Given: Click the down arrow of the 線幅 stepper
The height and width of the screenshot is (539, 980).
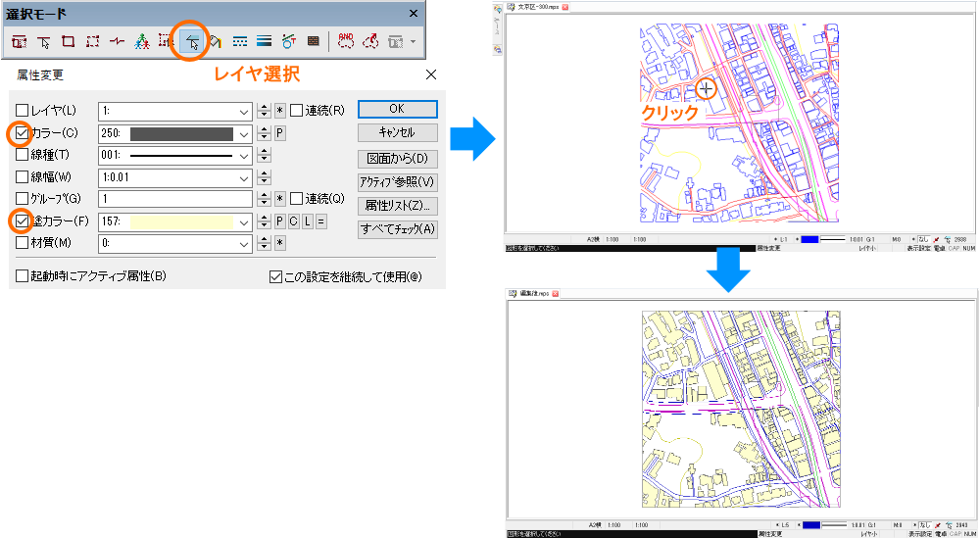Looking at the screenshot, I should click(x=265, y=181).
